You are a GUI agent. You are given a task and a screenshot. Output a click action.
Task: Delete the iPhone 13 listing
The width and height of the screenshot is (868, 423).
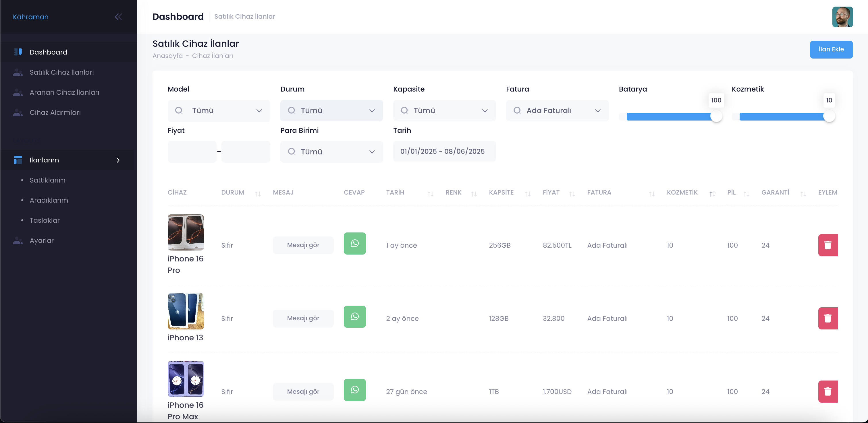point(828,318)
